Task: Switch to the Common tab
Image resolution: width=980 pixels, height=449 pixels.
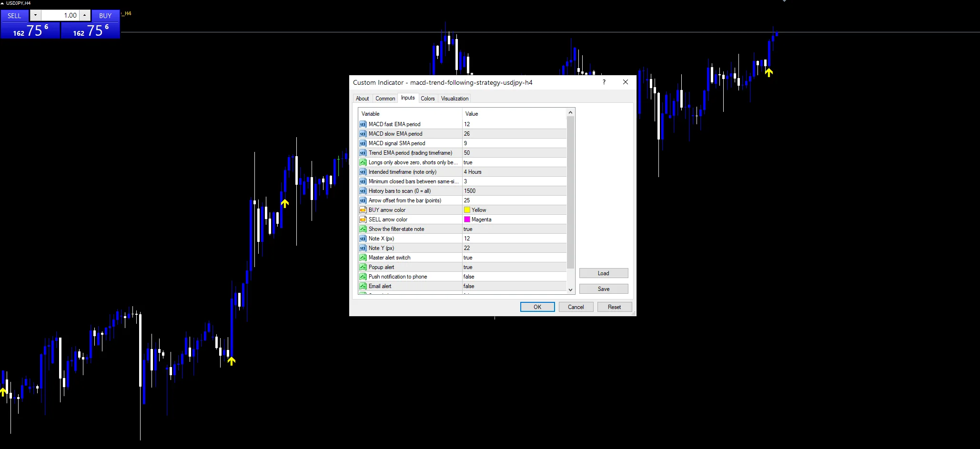Action: 385,99
